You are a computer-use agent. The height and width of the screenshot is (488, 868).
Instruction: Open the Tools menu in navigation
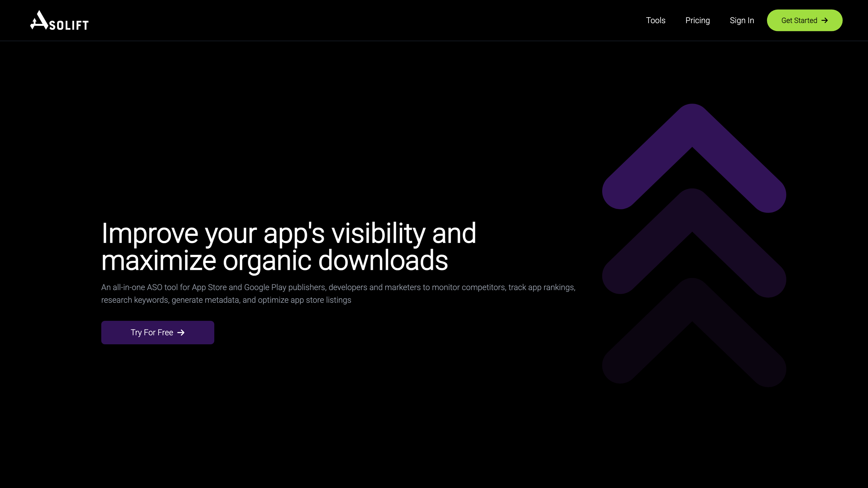click(x=656, y=20)
